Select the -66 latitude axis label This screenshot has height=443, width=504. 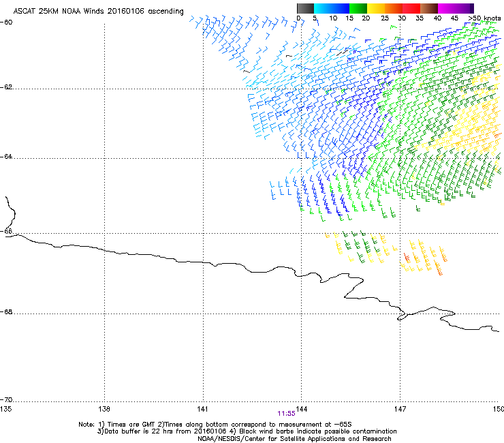pos(6,231)
